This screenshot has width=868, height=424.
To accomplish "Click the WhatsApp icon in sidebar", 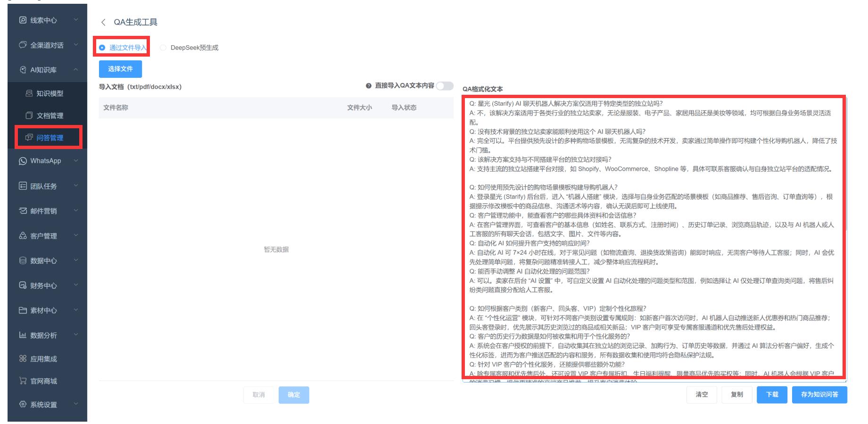I will [23, 161].
